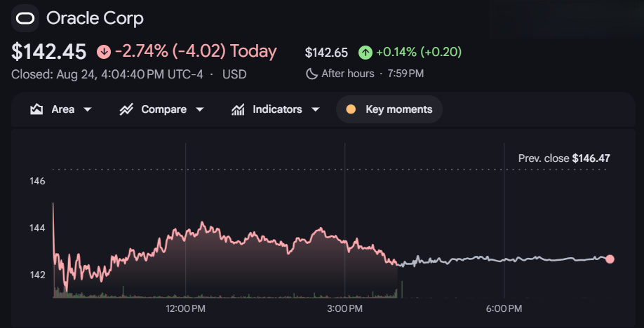
Task: Click the tall volume bar at market close
Action: click(x=402, y=289)
